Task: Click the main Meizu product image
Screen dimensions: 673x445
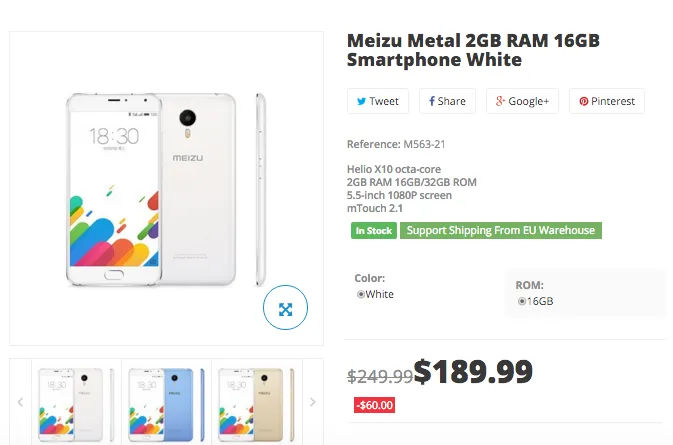Action: pos(166,187)
